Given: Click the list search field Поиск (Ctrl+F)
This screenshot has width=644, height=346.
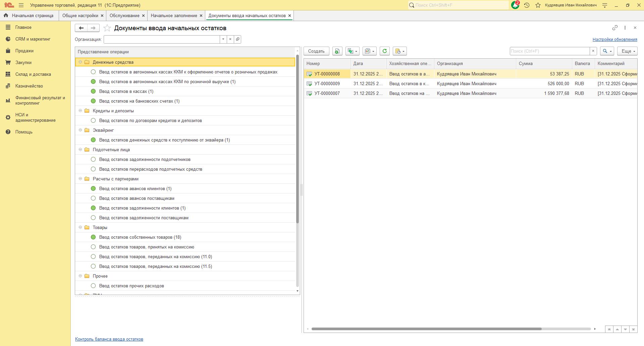Looking at the screenshot, I should click(549, 51).
